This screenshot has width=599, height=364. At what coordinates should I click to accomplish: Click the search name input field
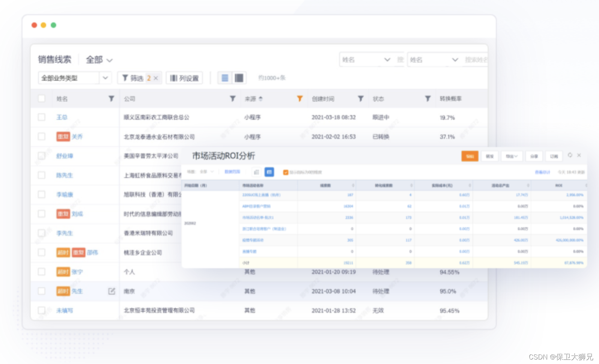coord(476,60)
